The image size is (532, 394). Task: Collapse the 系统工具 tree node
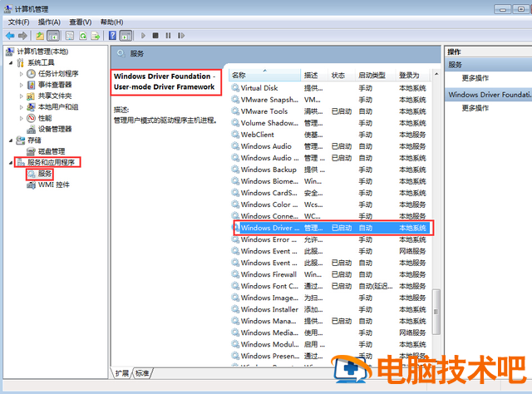pos(11,63)
